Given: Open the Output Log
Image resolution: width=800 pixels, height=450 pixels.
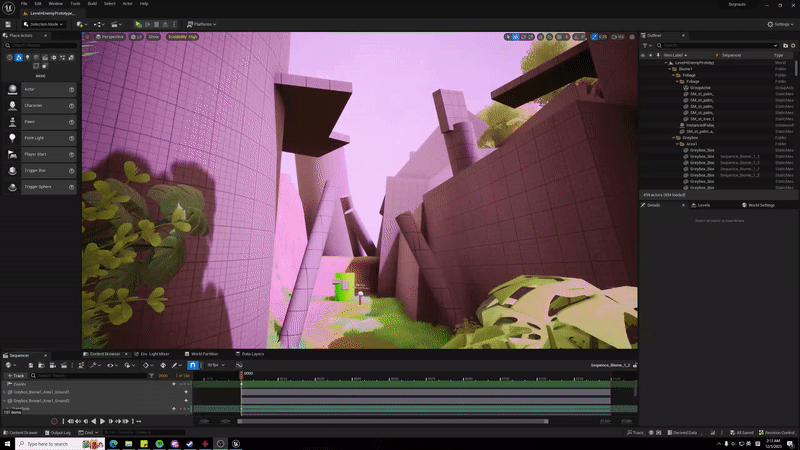Looking at the screenshot, I should [58, 433].
